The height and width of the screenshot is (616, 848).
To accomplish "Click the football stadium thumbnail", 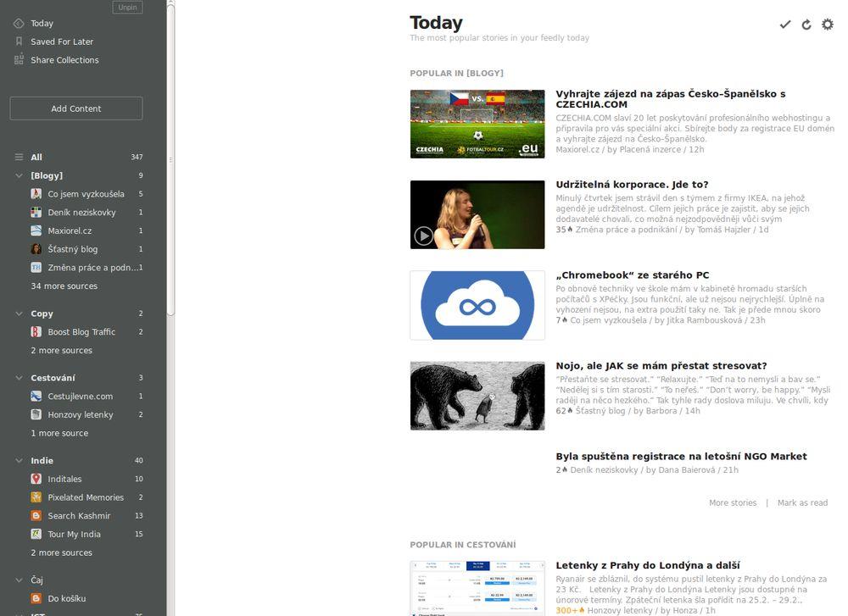I will pos(477,124).
